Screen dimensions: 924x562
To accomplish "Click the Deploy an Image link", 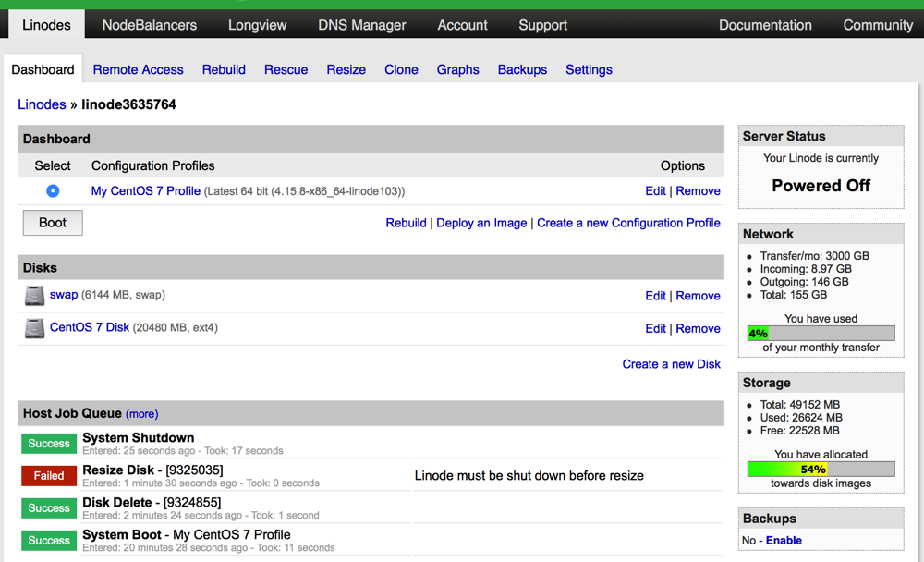I will tap(481, 223).
